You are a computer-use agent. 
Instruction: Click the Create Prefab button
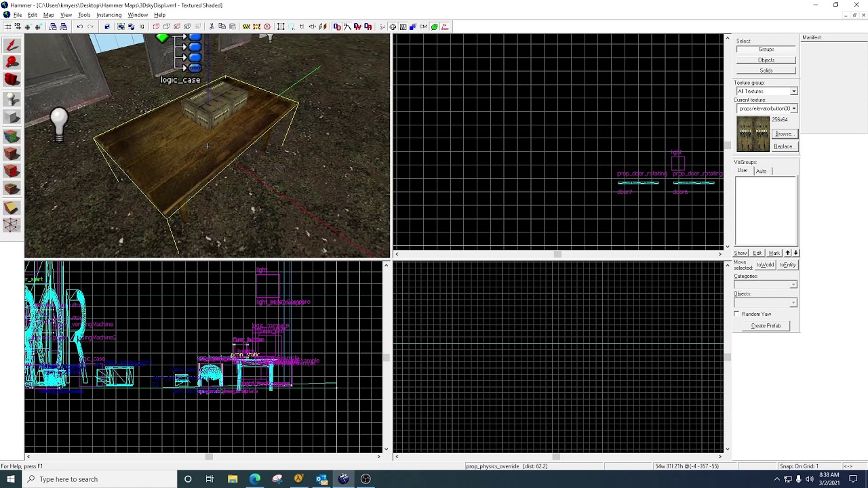[x=766, y=326]
